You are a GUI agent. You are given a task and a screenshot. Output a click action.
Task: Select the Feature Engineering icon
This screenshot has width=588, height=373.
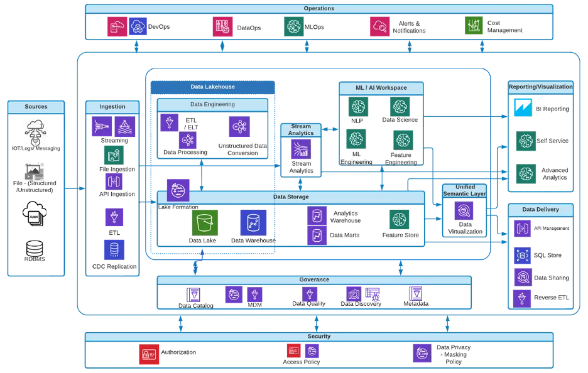click(x=403, y=140)
